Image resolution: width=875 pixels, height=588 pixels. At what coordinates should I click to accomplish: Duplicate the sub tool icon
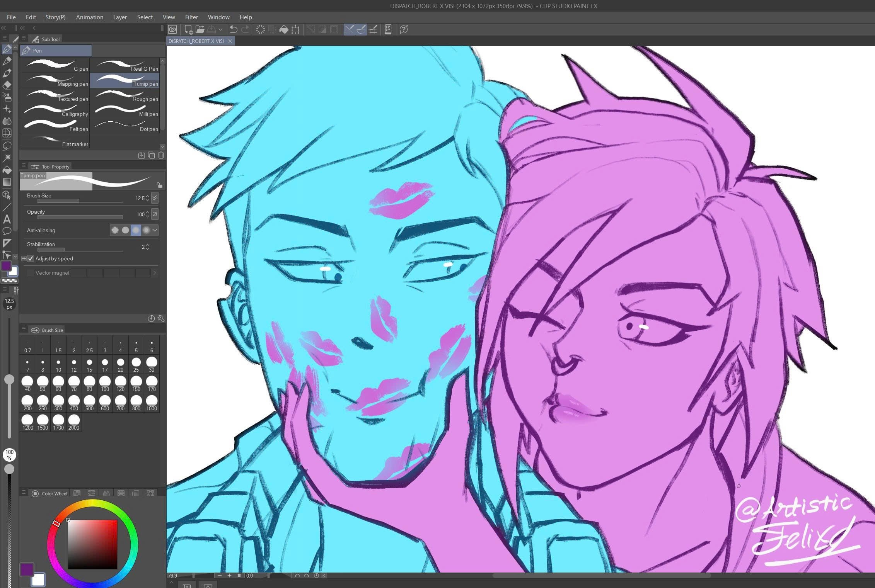click(151, 155)
